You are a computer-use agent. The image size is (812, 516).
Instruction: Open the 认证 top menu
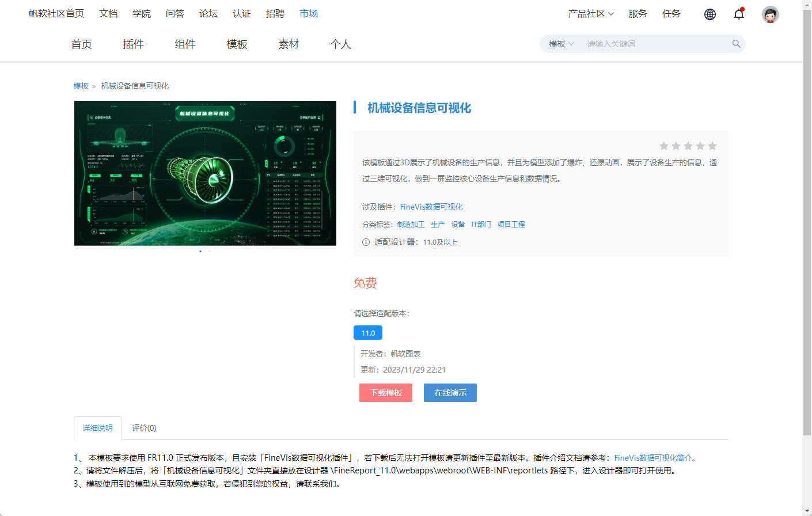(x=242, y=14)
